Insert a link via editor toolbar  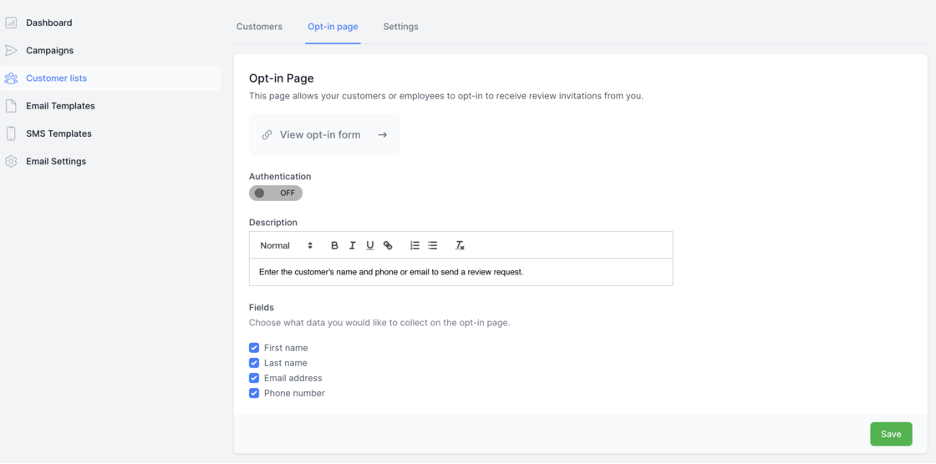click(x=388, y=246)
